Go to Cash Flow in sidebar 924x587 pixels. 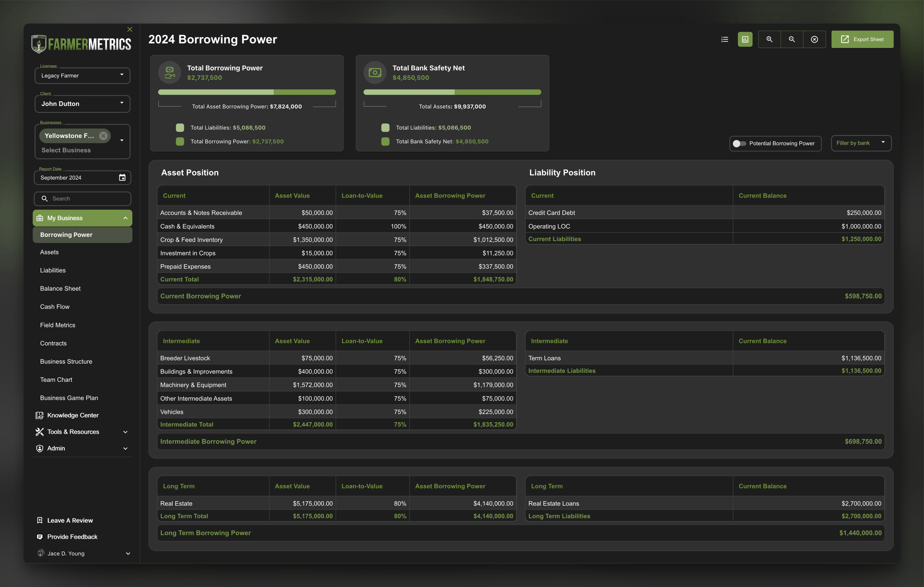tap(55, 307)
